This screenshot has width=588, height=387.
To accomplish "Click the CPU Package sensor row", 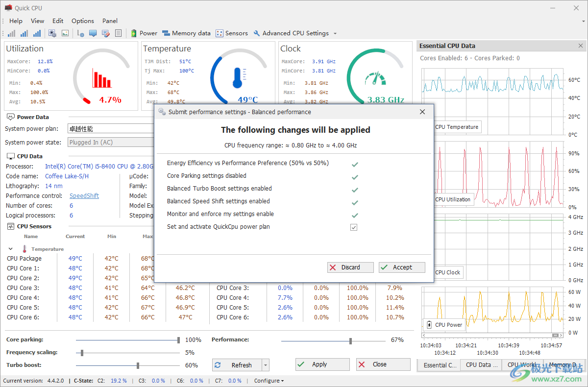I will click(x=80, y=259).
